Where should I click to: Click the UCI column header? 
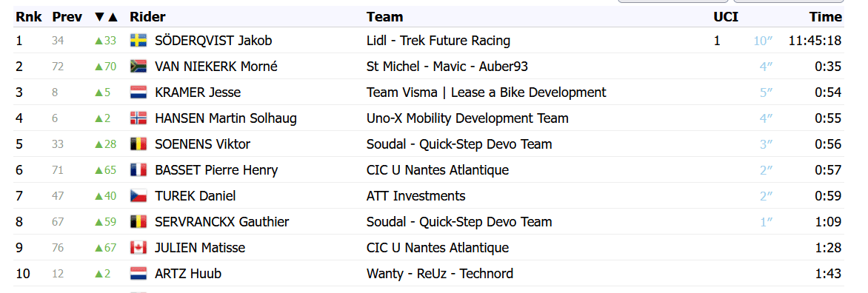pos(726,17)
